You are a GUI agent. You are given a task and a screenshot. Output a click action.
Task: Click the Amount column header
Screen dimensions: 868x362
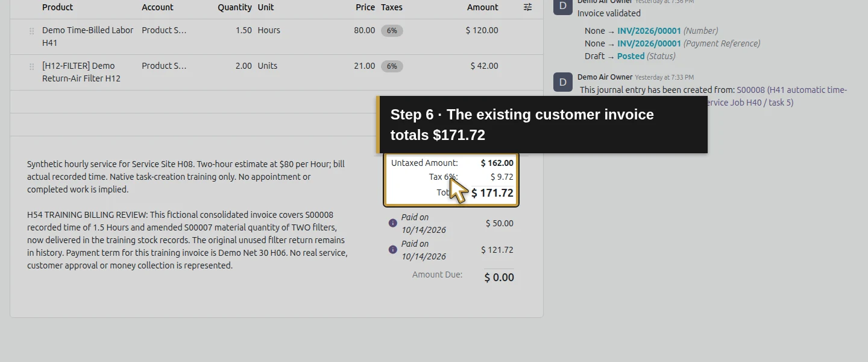point(483,7)
